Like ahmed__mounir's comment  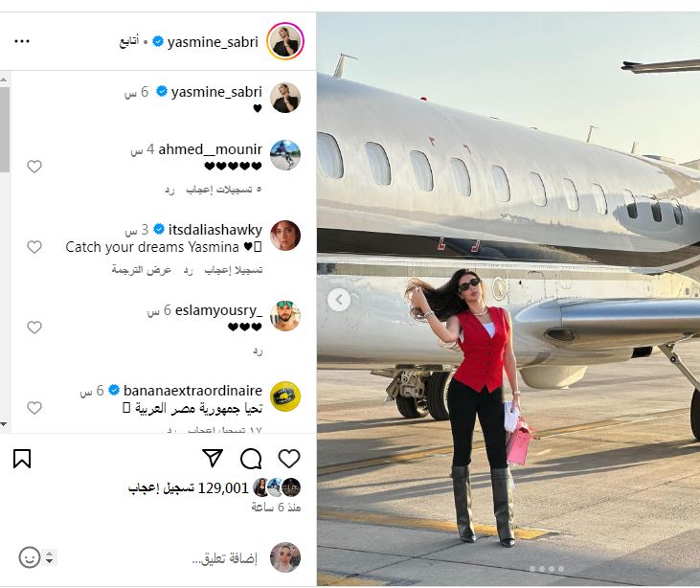(x=34, y=167)
